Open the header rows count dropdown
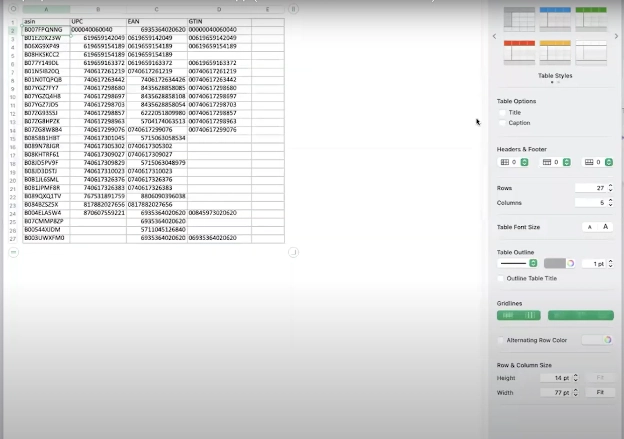Viewport: 624px width, 439px height. [x=524, y=162]
